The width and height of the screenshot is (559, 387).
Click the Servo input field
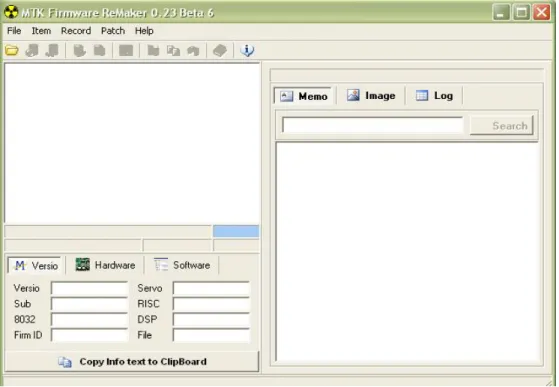[x=211, y=288]
